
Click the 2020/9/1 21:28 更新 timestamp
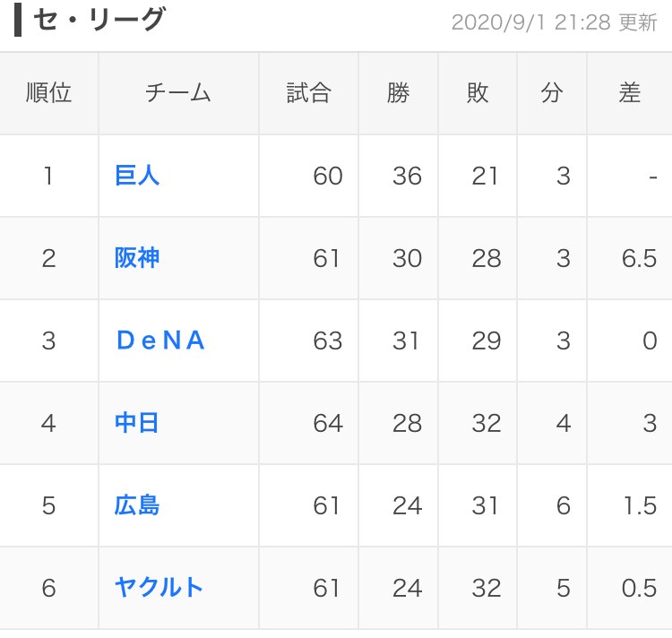coord(554,22)
